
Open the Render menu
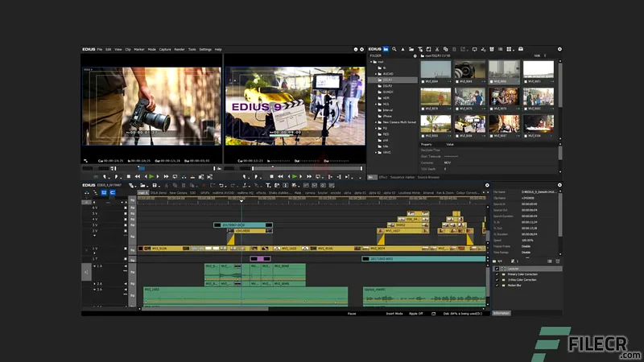[179, 49]
